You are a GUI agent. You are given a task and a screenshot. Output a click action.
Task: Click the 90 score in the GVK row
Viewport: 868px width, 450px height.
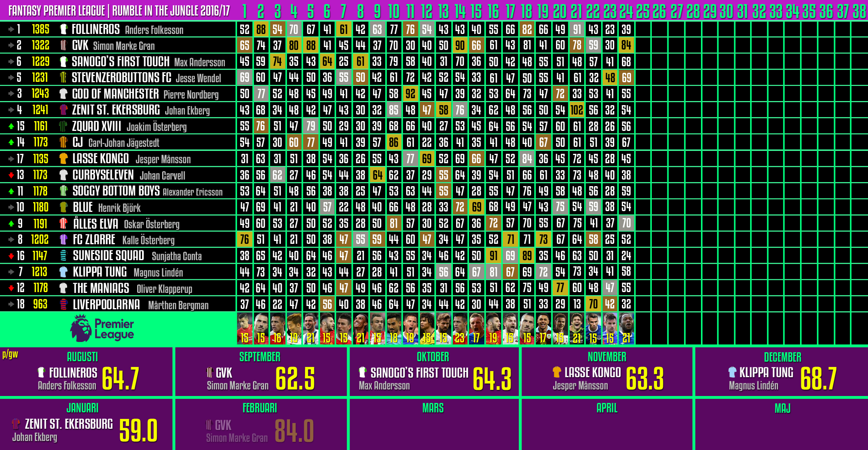(460, 45)
